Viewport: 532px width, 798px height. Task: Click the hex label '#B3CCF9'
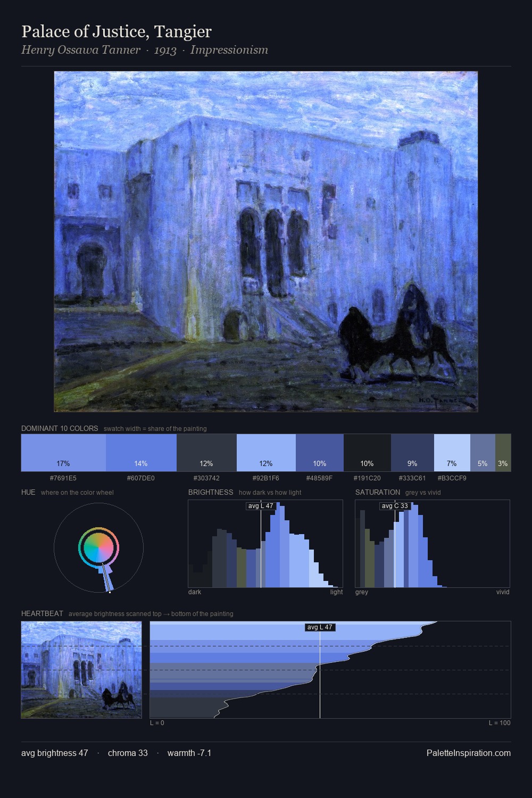(x=452, y=478)
